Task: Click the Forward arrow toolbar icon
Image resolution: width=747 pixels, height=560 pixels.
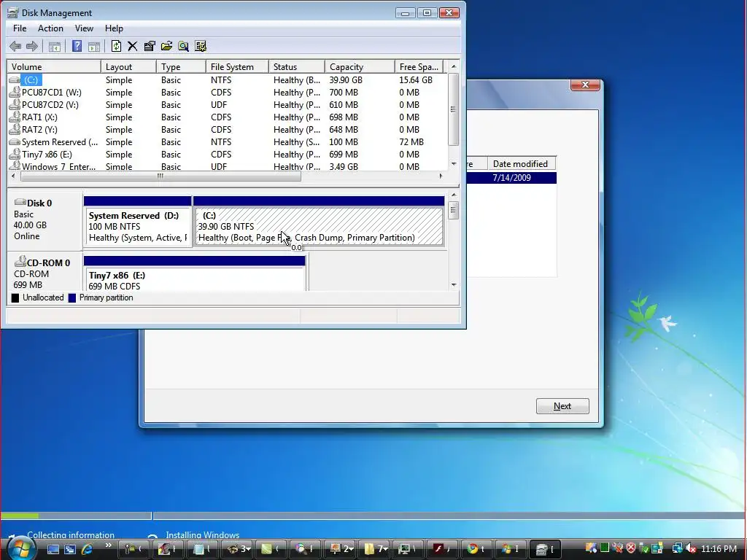Action: pos(32,46)
